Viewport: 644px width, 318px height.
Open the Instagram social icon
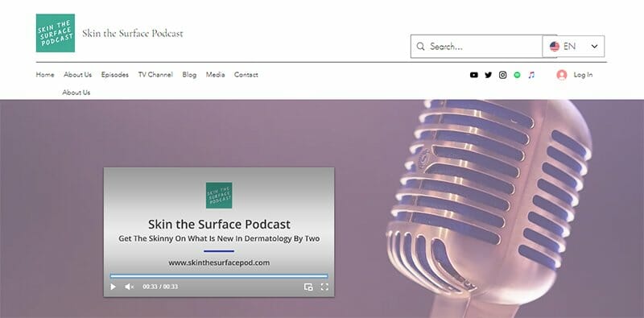tap(502, 75)
